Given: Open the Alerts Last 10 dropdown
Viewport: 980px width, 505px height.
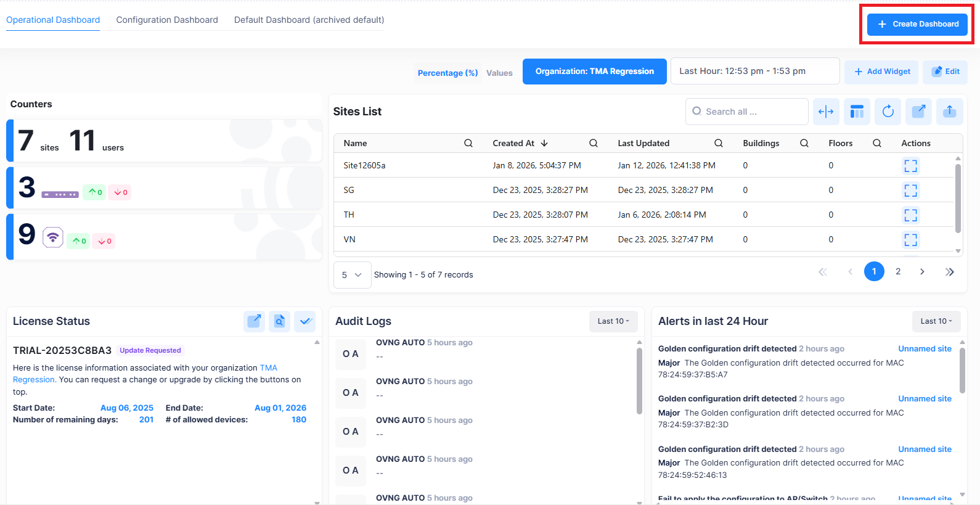Looking at the screenshot, I should click(x=936, y=321).
